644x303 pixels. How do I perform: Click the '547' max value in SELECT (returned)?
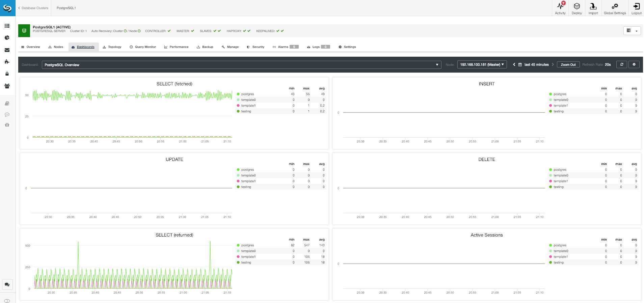click(307, 245)
